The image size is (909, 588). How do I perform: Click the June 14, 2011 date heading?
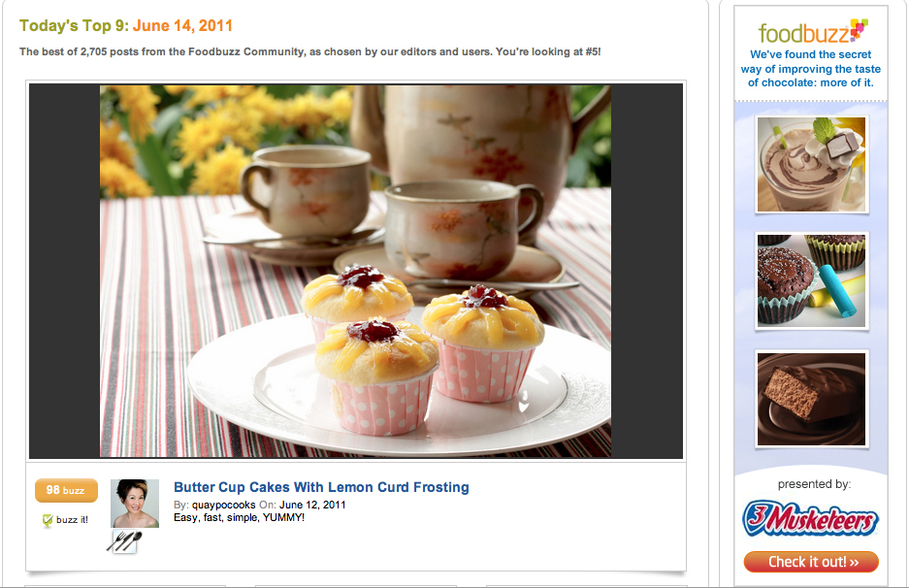click(182, 25)
